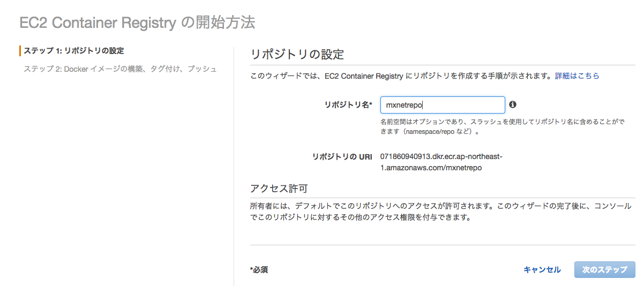Click the EC2 Container Registry の開始方法 title

click(137, 22)
